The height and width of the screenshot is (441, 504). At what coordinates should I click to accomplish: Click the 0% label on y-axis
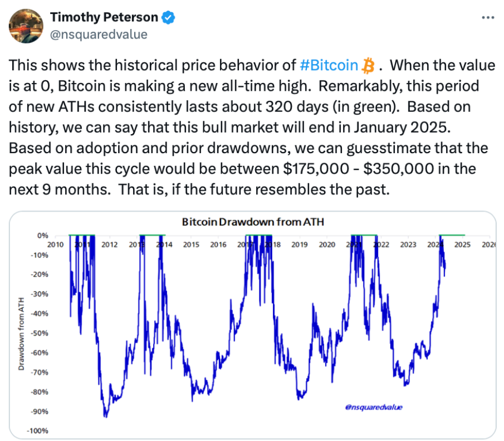click(x=42, y=236)
